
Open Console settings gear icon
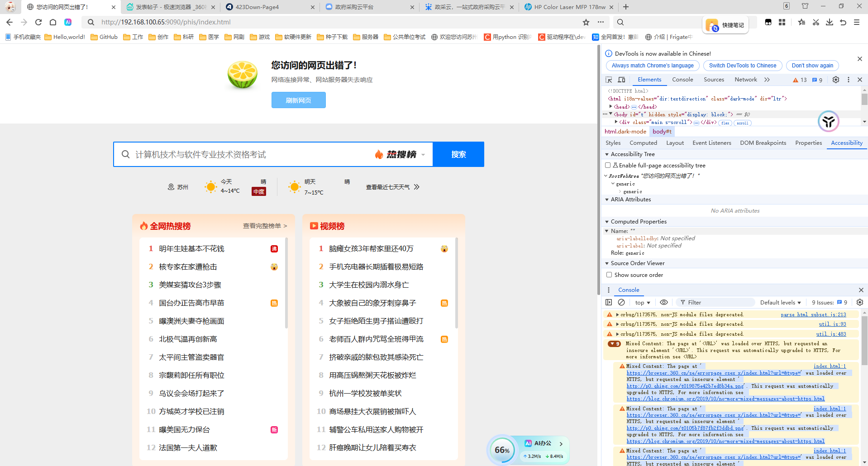point(860,302)
